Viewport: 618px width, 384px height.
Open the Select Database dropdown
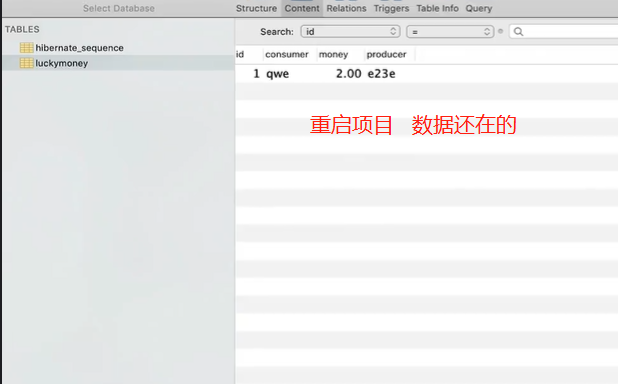point(119,8)
